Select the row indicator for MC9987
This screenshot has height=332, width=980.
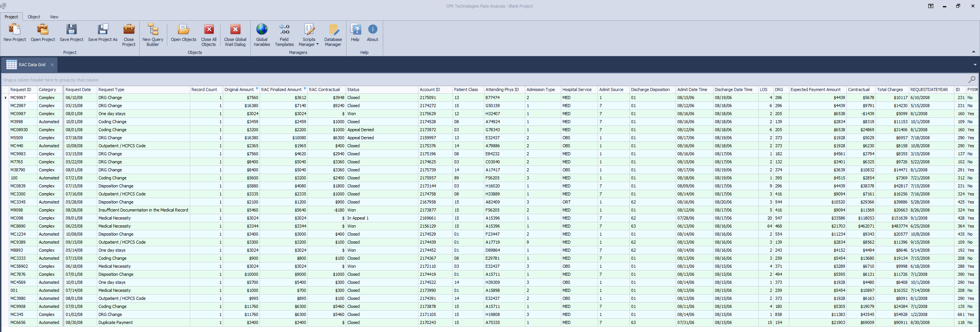5,98
